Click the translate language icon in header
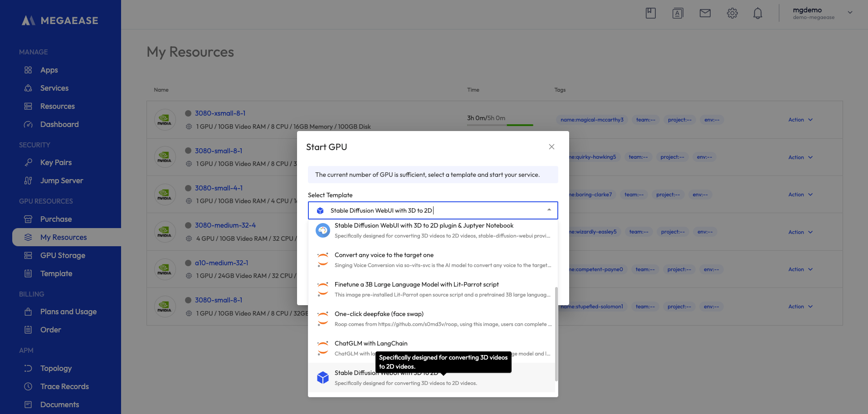Viewport: 868px width, 414px height. (x=678, y=14)
